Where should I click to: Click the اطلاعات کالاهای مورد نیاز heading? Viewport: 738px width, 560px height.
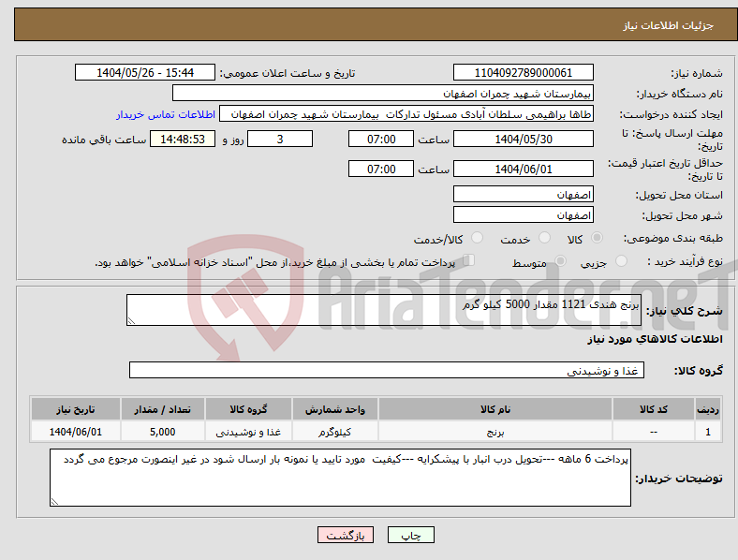[x=655, y=339]
